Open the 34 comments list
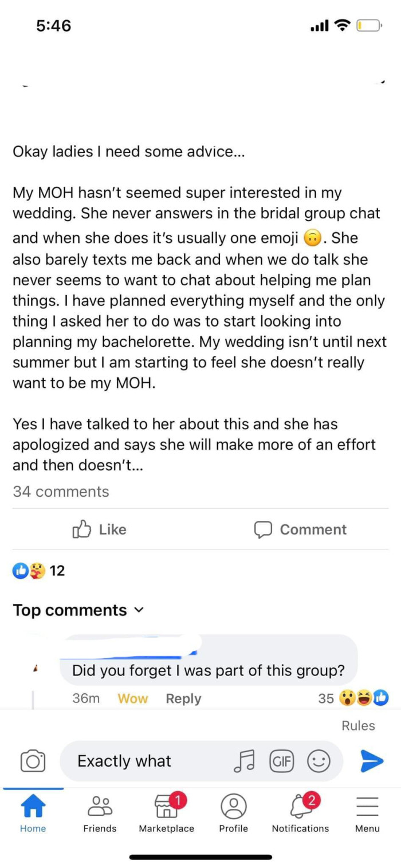 pyautogui.click(x=61, y=491)
